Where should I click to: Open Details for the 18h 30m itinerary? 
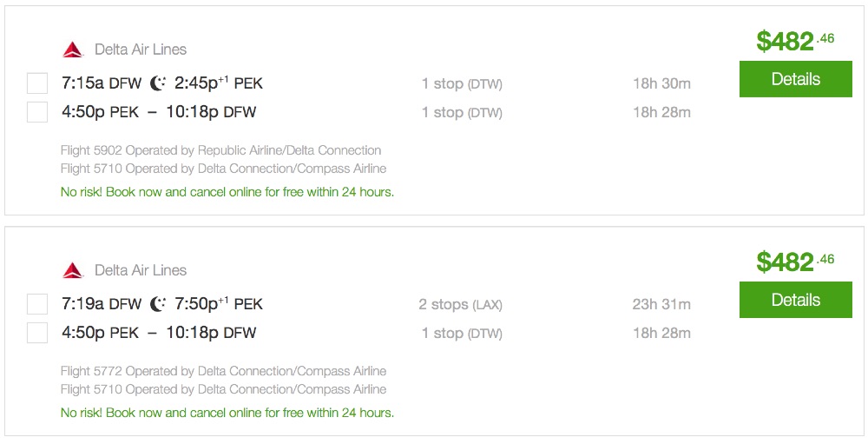(x=795, y=79)
